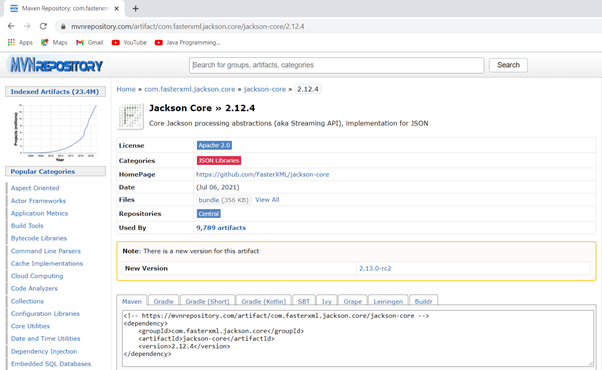Image resolution: width=602 pixels, height=370 pixels.
Task: Open the Gmail bookmark
Action: [x=89, y=42]
